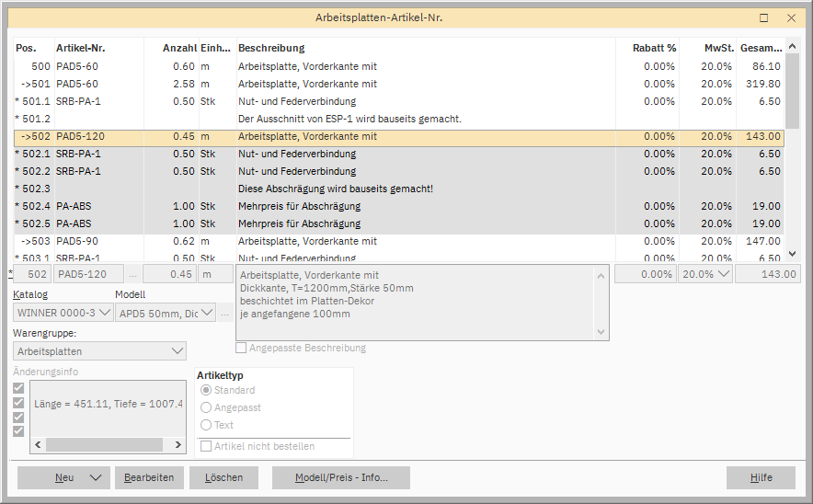This screenshot has width=813, height=504.
Task: Maximize the Arbeitsplatten-Artikel-Nr. window
Action: click(764, 17)
